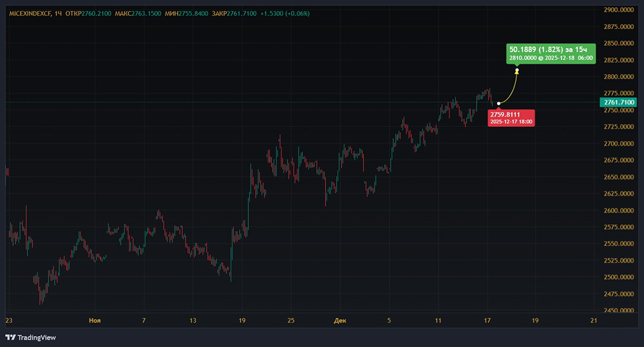The width and height of the screenshot is (644, 347).
Task: Click the 2875.0000 price axis label
Action: 618,26
